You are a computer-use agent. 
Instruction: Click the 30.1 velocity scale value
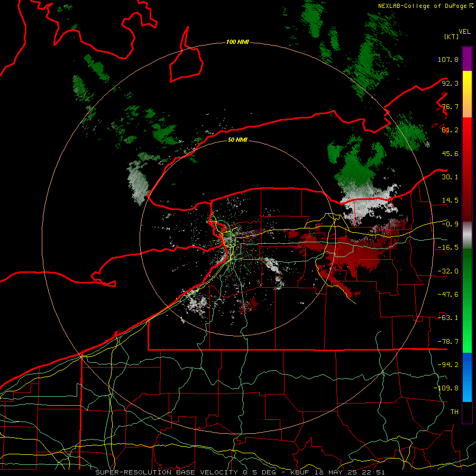tap(450, 177)
